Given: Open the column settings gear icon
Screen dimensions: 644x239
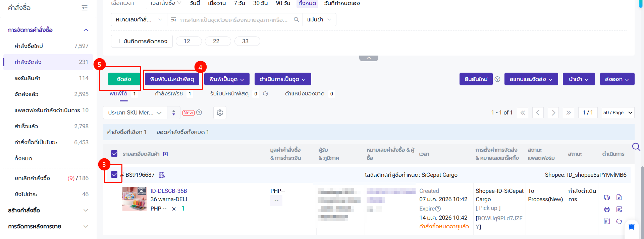Looking at the screenshot, I should [220, 113].
